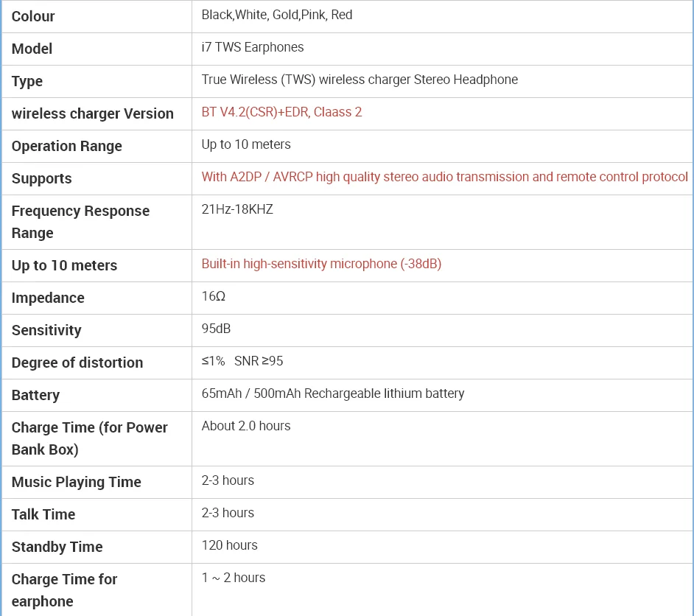Click the 21Hz-18KHZ frequency value
The image size is (694, 616).
[237, 209]
